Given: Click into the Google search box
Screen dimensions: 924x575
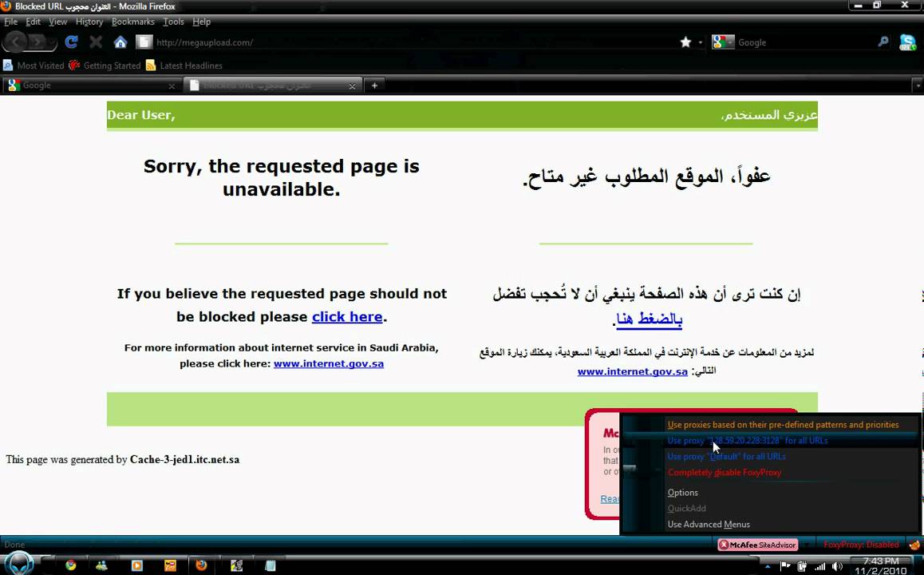Looking at the screenshot, I should [x=804, y=42].
